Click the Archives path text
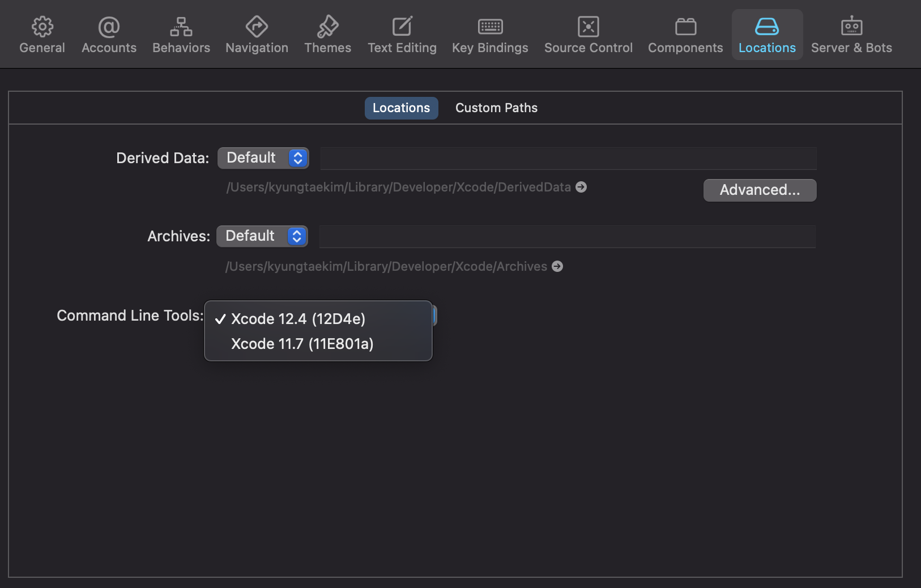921x588 pixels. 386,266
